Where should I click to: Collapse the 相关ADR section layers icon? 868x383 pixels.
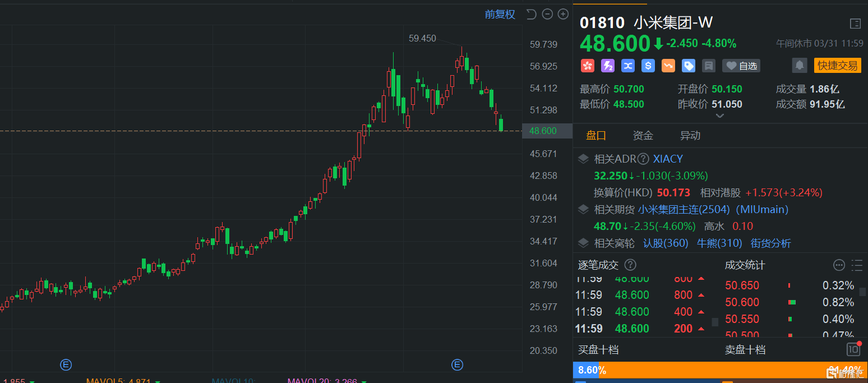(x=583, y=159)
